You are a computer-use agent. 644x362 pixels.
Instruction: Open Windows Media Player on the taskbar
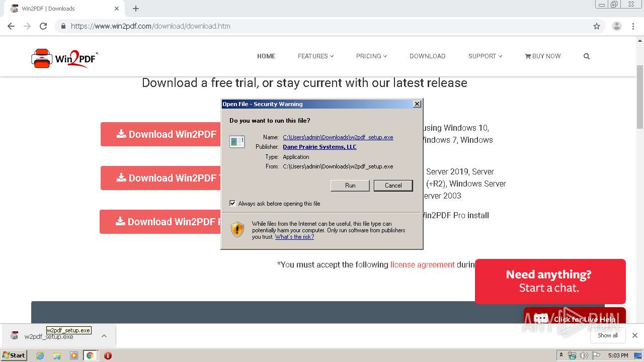point(74,355)
